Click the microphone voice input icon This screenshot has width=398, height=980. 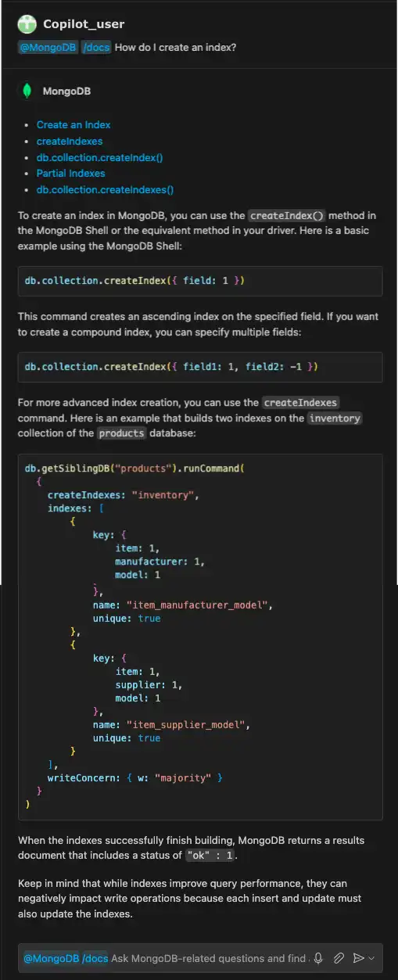tap(318, 957)
